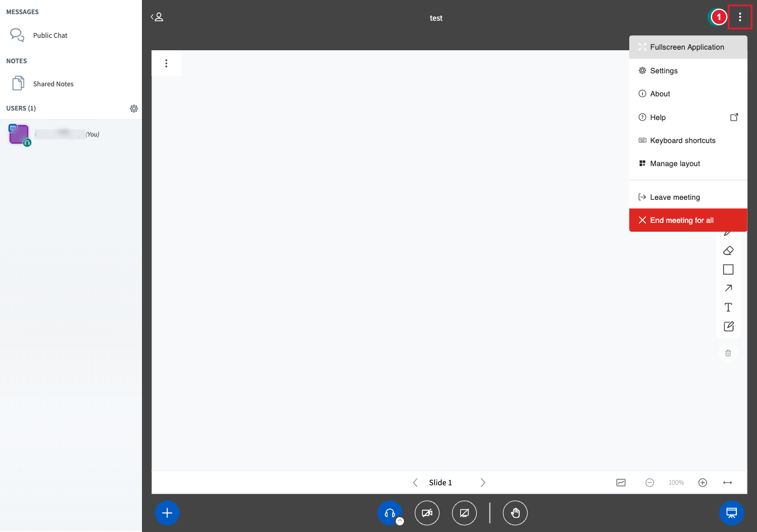This screenshot has height=532, width=757.
Task: Zoom in the presentation
Action: [703, 482]
